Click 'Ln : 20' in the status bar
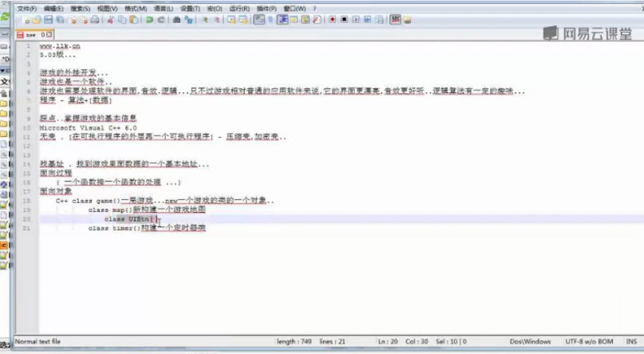This screenshot has width=644, height=354. (388, 341)
